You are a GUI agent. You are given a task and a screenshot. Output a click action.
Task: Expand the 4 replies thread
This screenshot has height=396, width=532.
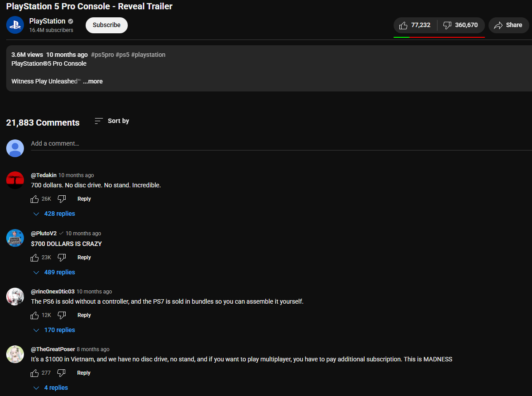pos(51,388)
